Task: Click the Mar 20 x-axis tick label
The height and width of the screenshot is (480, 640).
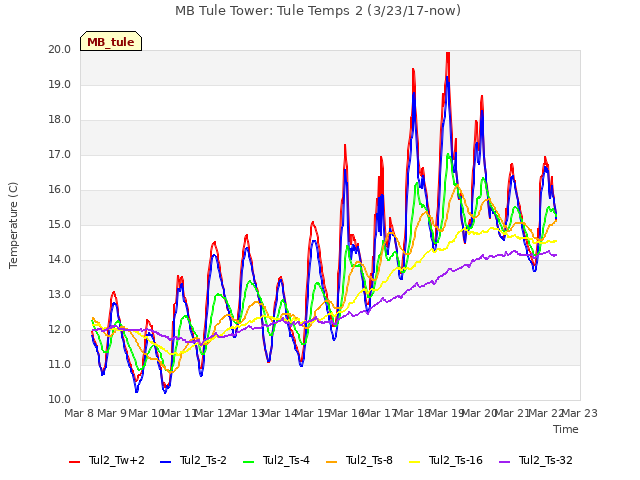Action: [479, 413]
